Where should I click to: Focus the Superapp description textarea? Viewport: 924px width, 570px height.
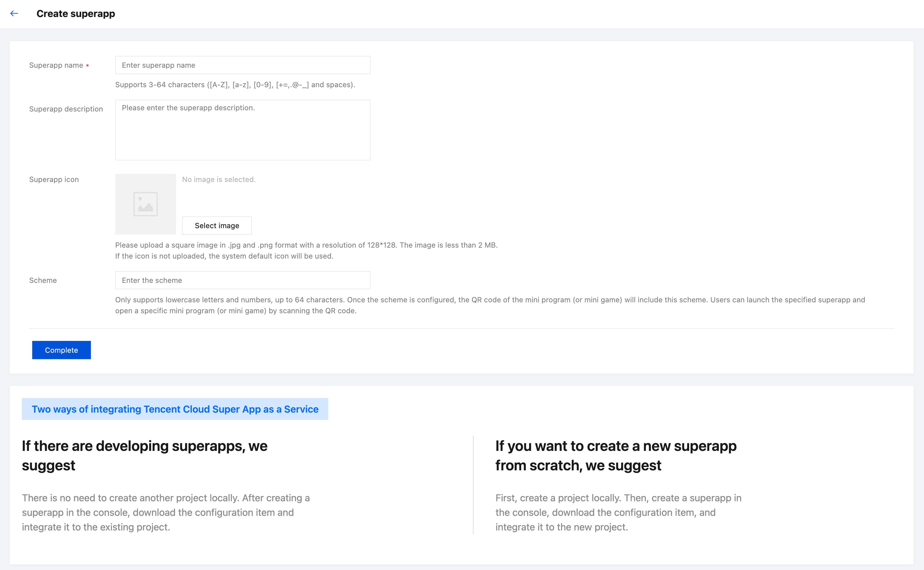point(243,130)
